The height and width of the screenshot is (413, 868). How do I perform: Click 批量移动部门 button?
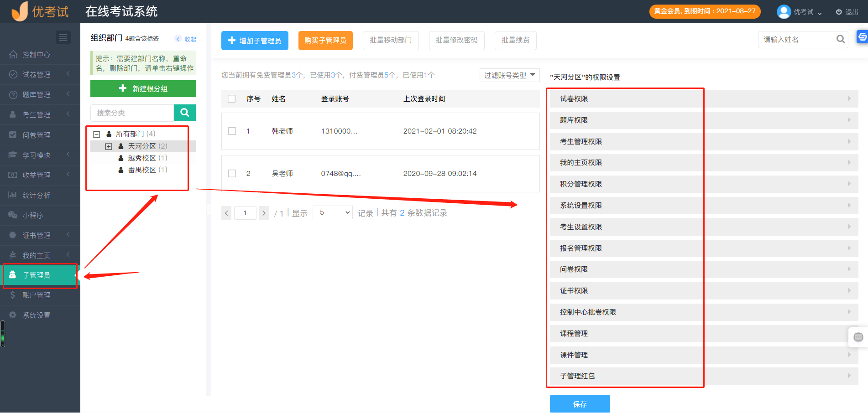[x=391, y=40]
